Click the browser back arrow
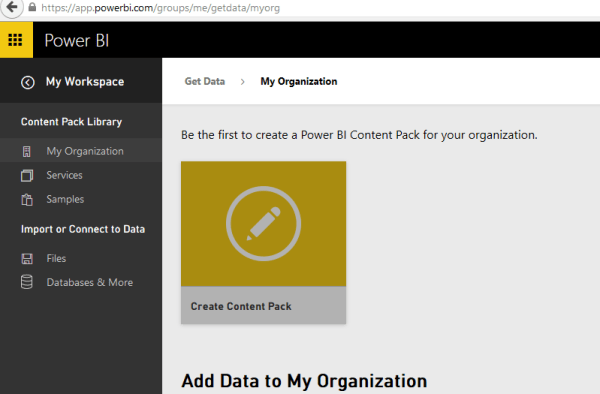600x394 pixels. pos(11,7)
